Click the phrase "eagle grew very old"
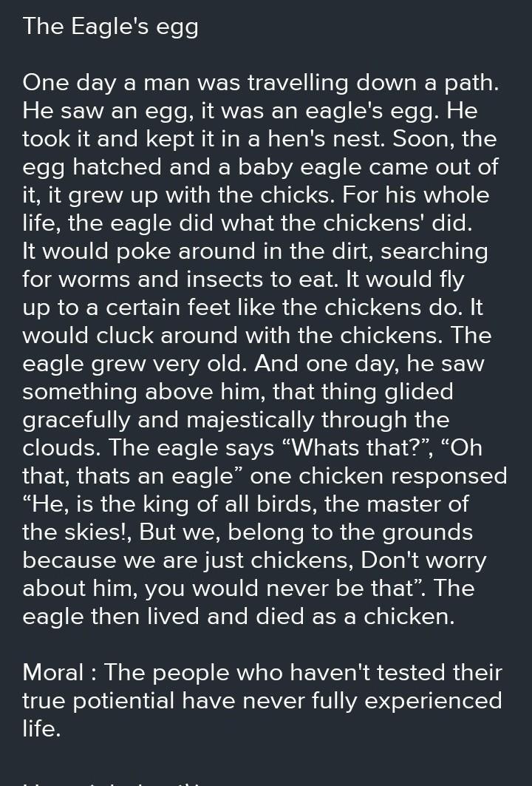The width and height of the screenshot is (532, 786). point(134,364)
